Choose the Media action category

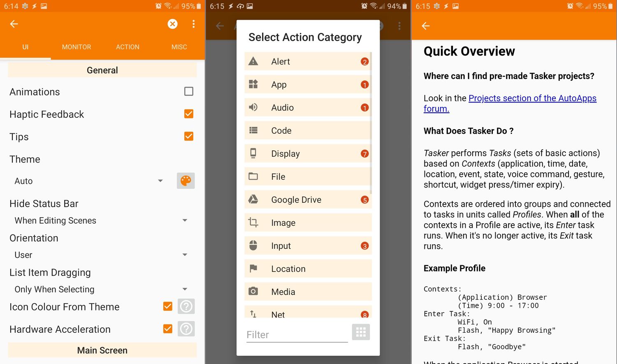[308, 292]
